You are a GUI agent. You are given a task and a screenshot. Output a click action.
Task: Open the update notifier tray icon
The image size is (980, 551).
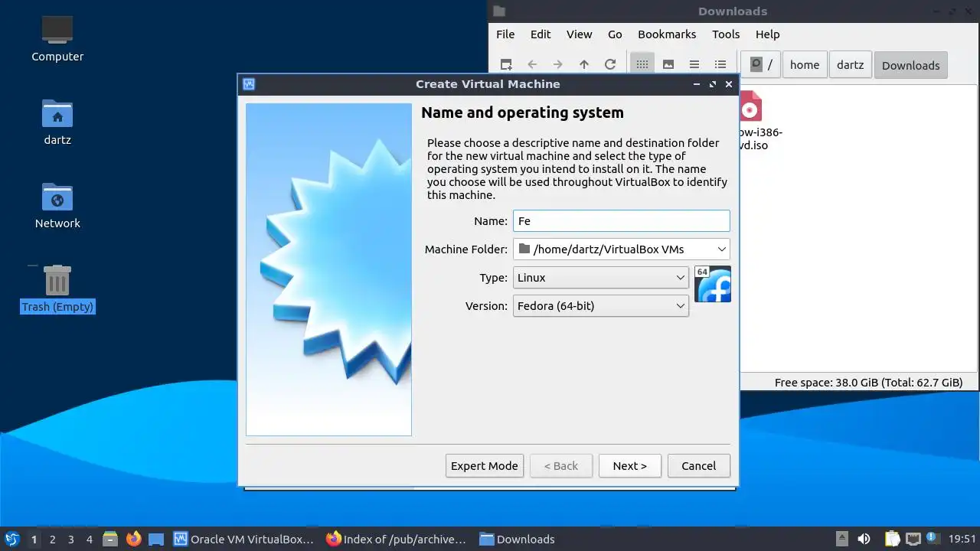[933, 540]
